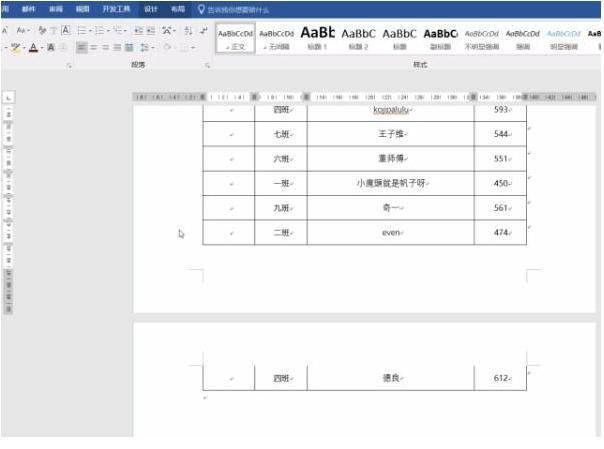
Task: Click the horizontal ruler
Action: (x=364, y=97)
